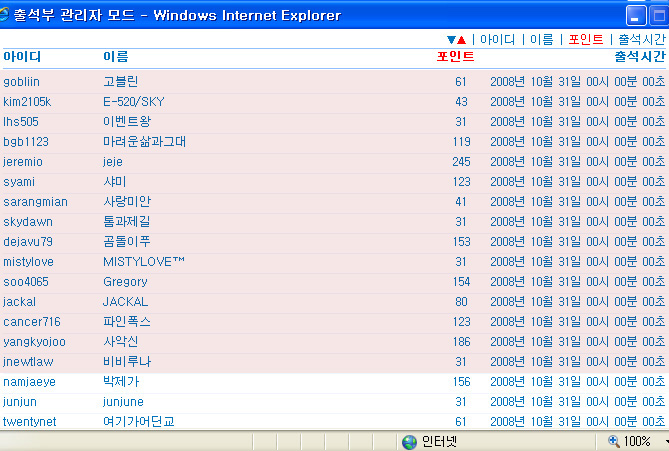Click the user ID twentynet
Screen dimensions: 669x451
30,422
